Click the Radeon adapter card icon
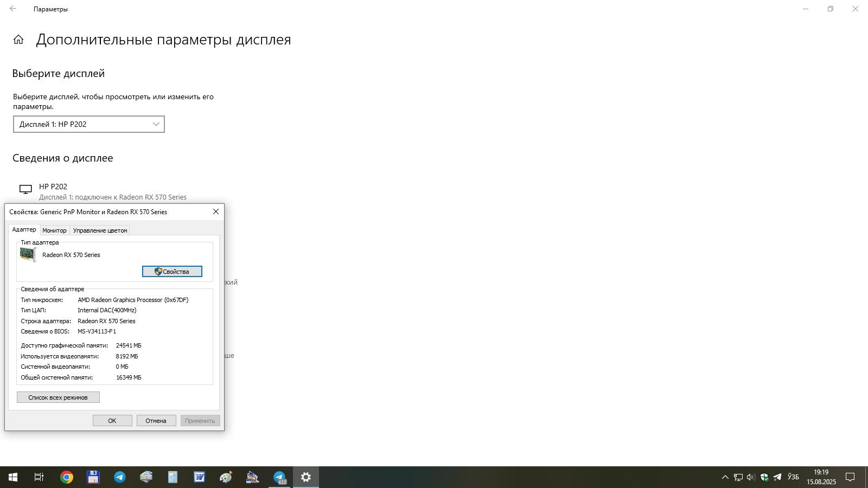 pyautogui.click(x=28, y=254)
